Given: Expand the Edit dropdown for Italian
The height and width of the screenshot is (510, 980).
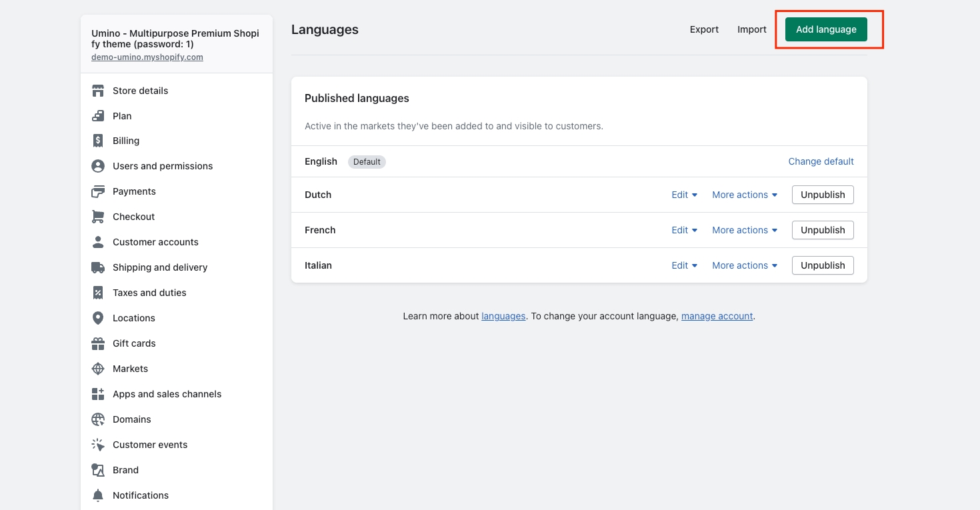Looking at the screenshot, I should [x=684, y=265].
